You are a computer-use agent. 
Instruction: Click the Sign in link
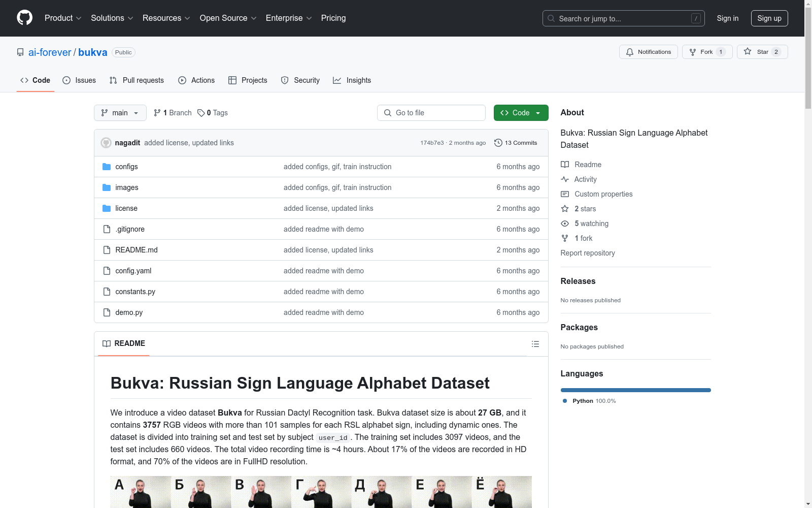tap(728, 18)
